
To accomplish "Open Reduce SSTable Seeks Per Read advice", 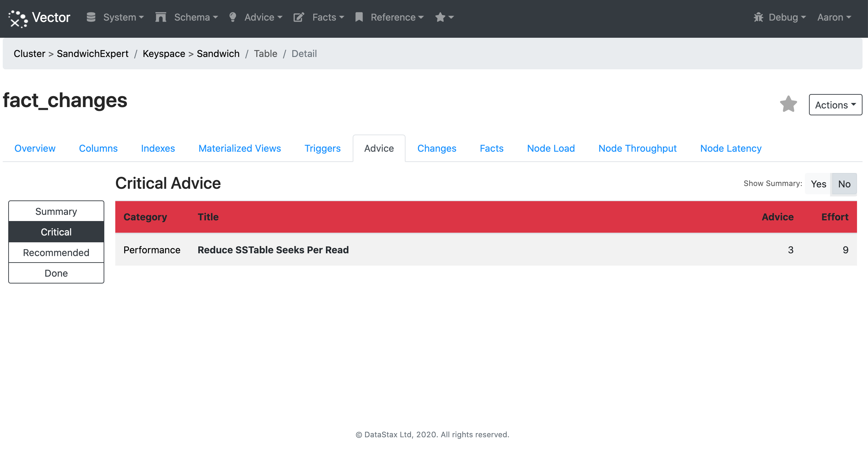I will pyautogui.click(x=273, y=250).
